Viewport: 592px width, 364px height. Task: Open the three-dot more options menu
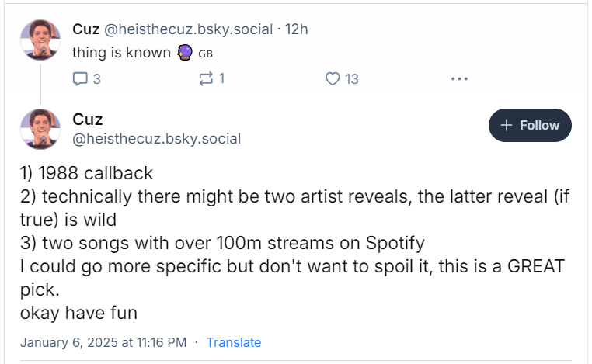459,78
